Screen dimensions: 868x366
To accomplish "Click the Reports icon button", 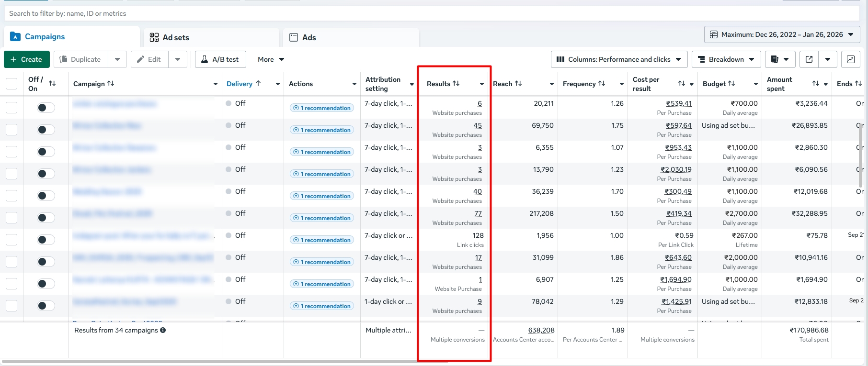I will [x=775, y=59].
